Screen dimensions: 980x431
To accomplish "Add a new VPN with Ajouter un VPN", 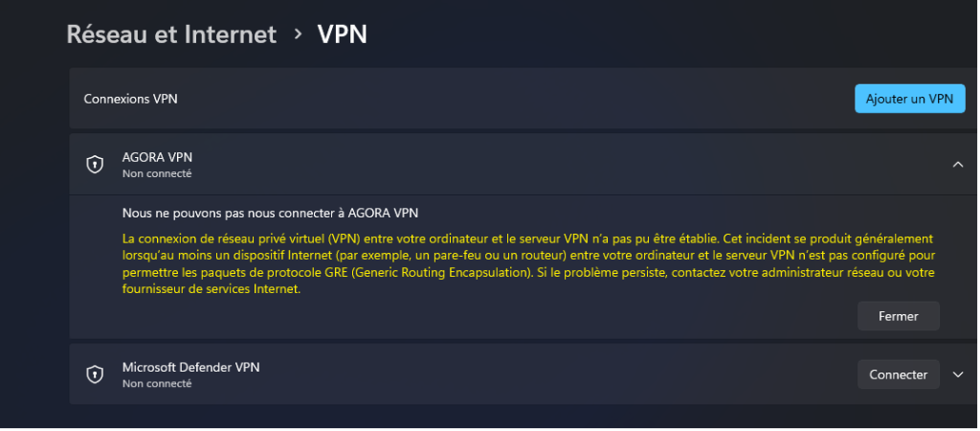I will point(909,99).
